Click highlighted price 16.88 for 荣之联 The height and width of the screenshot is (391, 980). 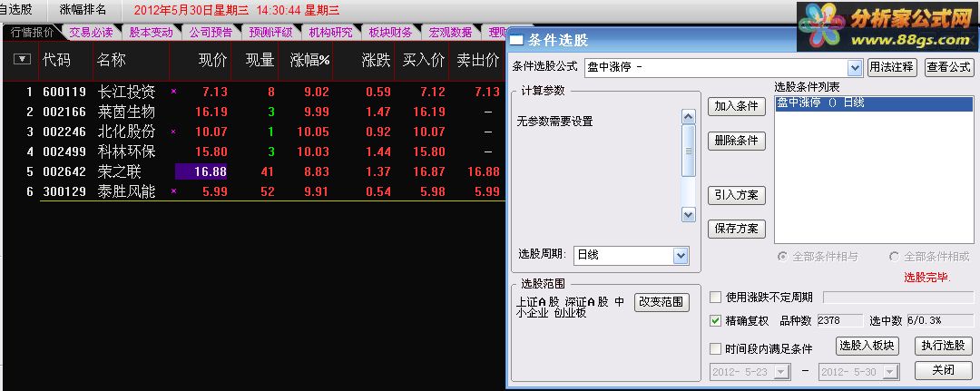click(x=201, y=171)
